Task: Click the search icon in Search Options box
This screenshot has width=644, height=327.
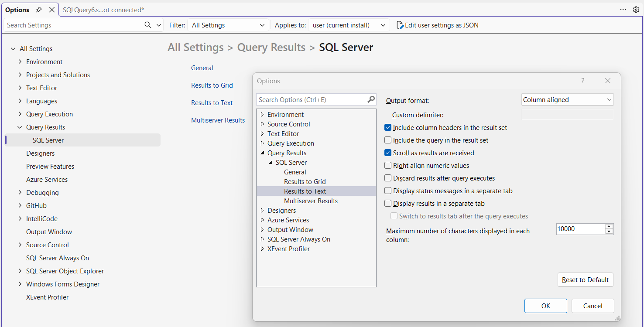Action: click(x=371, y=99)
